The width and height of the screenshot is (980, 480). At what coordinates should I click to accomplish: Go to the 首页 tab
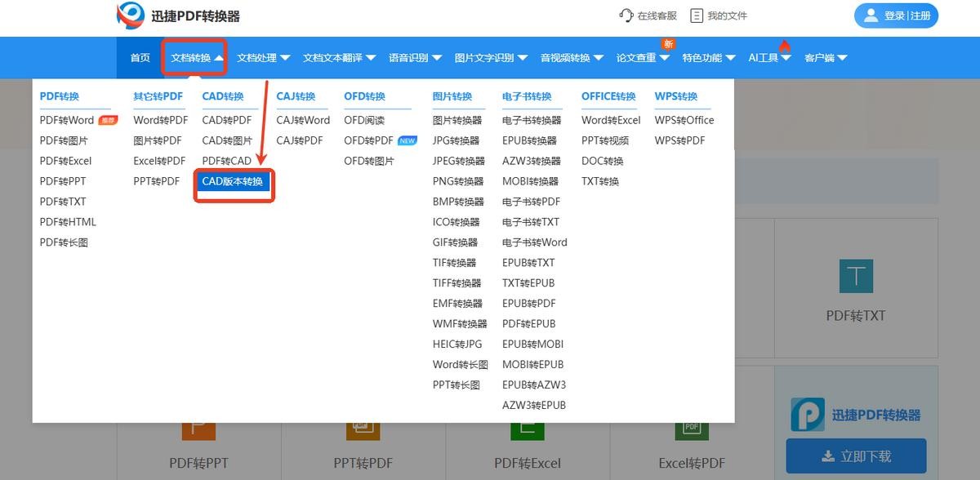pos(140,58)
